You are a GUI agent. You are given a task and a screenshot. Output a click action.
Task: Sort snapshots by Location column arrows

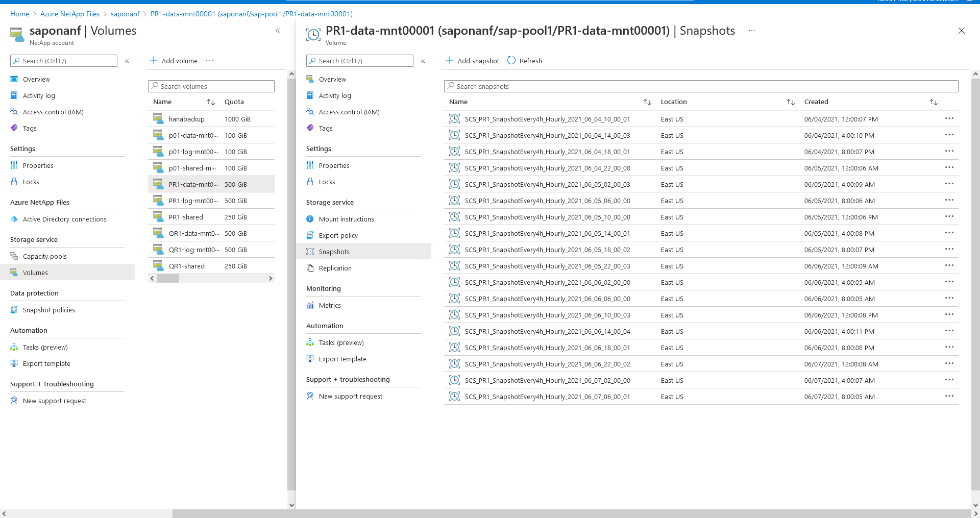point(791,102)
